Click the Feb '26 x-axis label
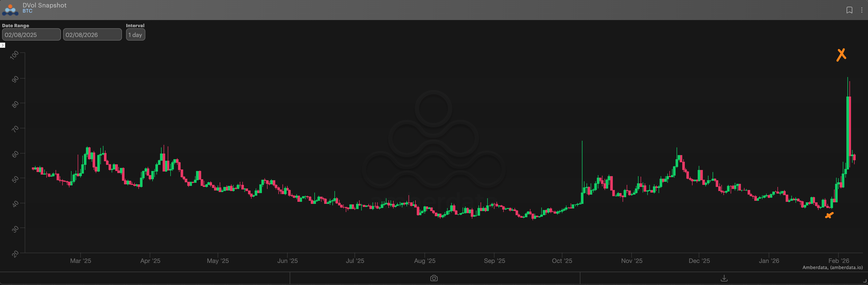868x285 pixels. click(839, 261)
